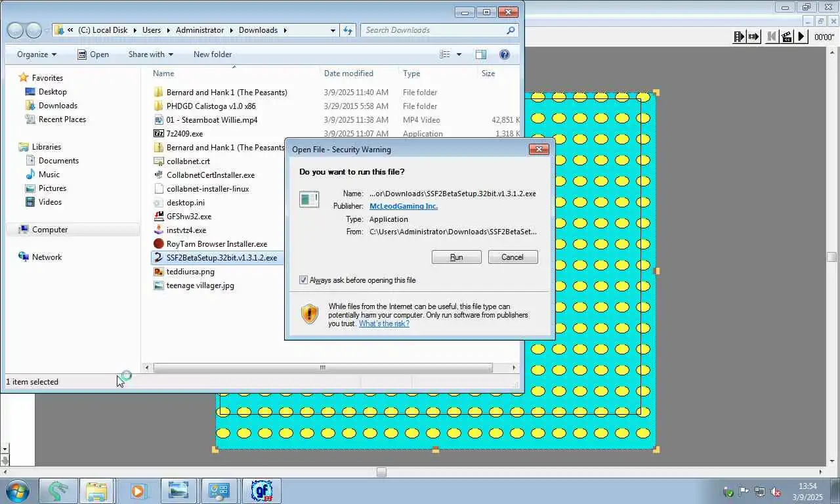Viewport: 840px width, 504px height.
Task: Select Desktop in Favorites
Action: coord(52,92)
